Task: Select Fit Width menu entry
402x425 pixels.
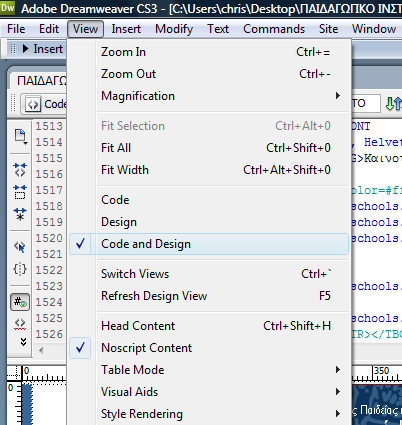Action: [x=209, y=170]
